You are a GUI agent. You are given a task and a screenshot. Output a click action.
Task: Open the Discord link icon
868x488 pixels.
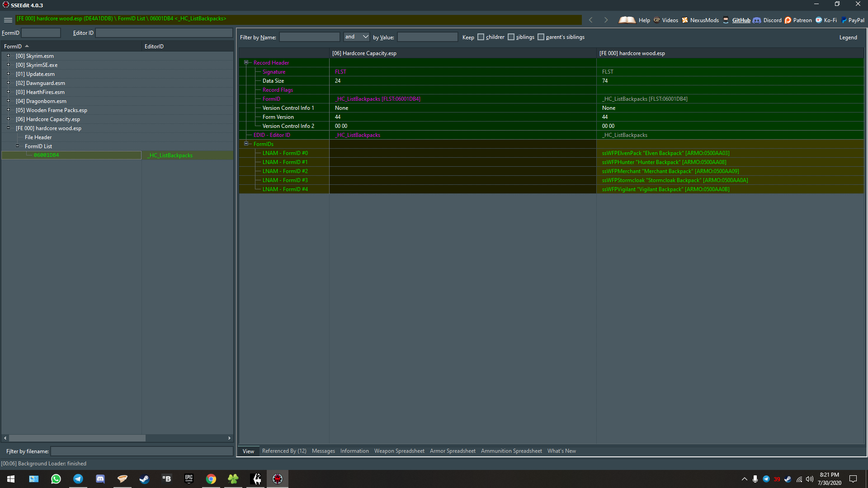pos(757,20)
